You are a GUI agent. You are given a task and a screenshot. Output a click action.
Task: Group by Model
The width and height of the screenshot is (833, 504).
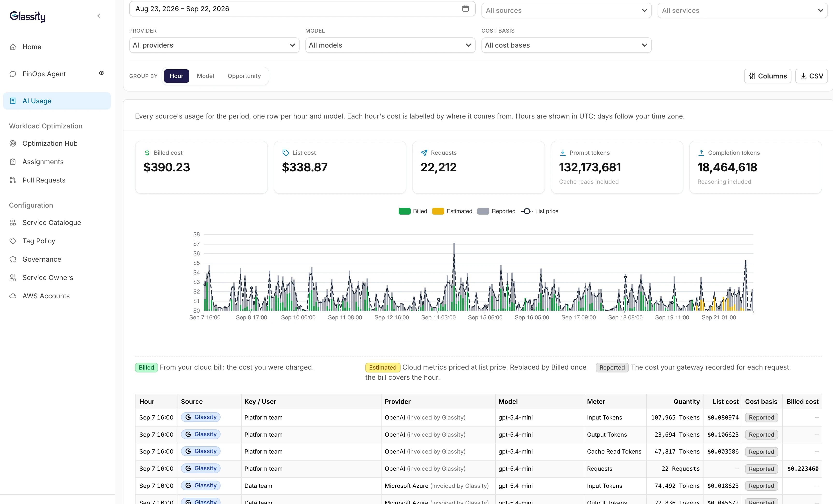click(x=206, y=76)
